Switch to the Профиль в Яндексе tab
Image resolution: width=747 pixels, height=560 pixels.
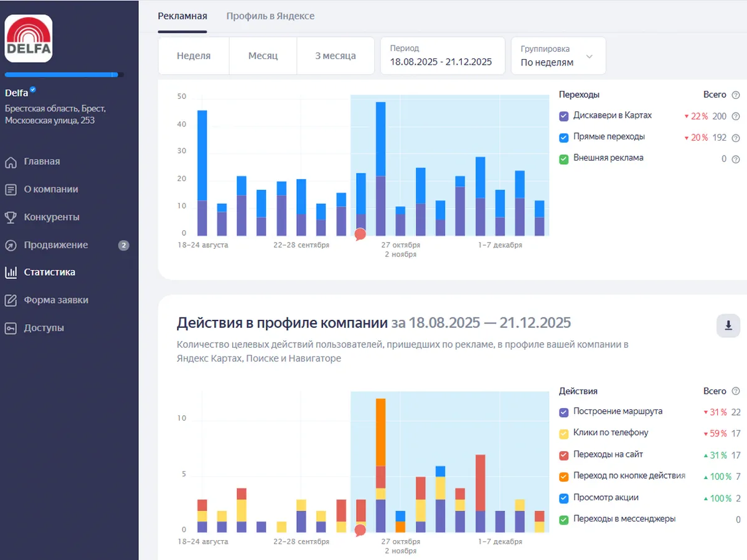[x=270, y=16]
